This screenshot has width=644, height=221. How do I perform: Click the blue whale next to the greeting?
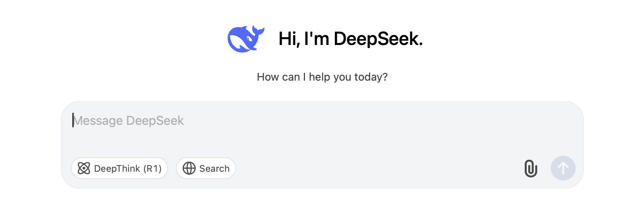tap(245, 39)
